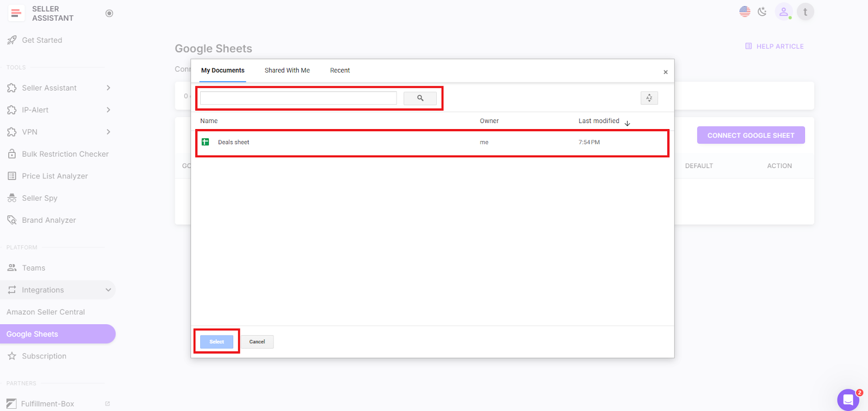Open Brand Analyzer tool
This screenshot has width=868, height=411.
tap(49, 220)
